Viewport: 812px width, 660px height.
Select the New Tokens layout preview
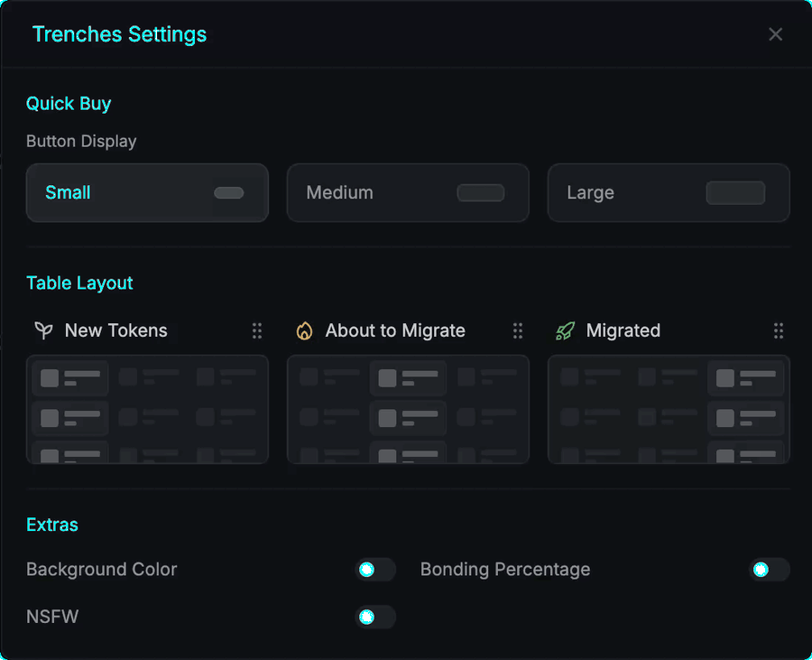(147, 409)
